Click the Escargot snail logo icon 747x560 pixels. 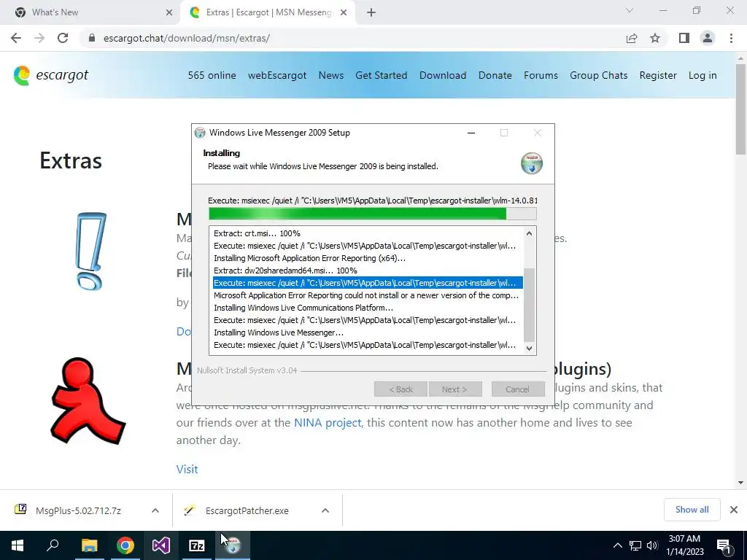pos(21,76)
